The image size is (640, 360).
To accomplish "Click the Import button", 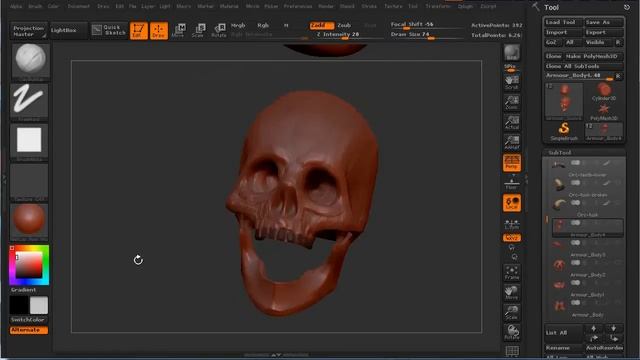I will coord(564,32).
